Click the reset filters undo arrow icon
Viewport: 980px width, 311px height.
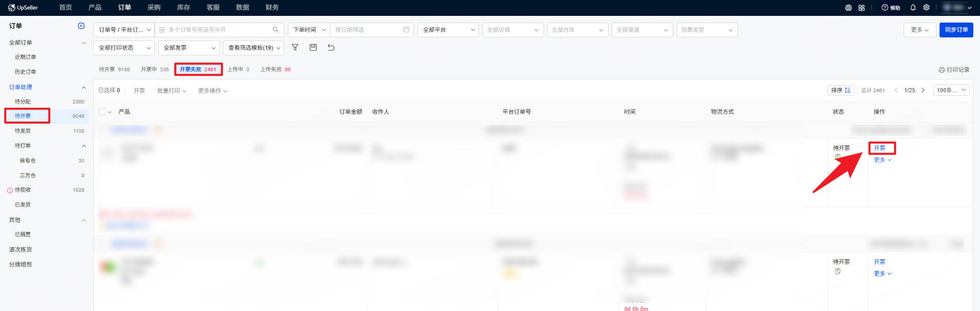331,47
